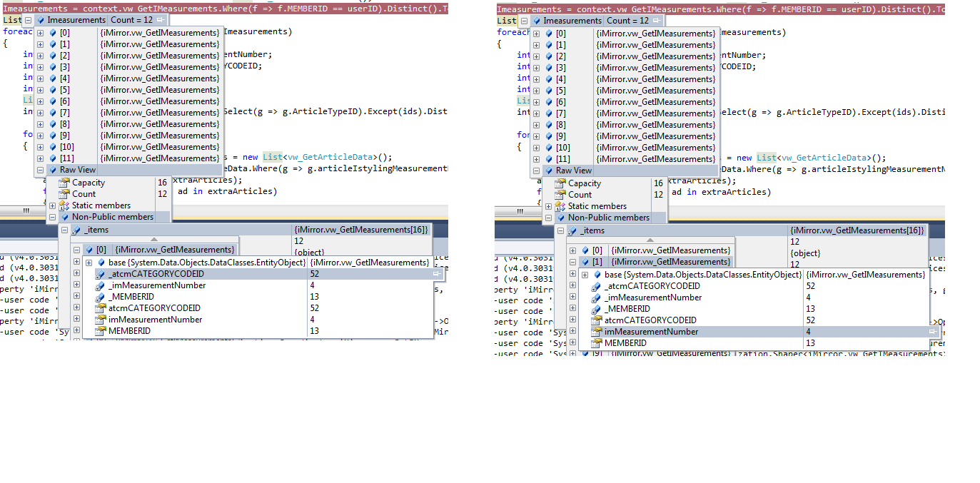Expand base EntityObject in left screenshot
Viewport: 980px width, 483px height.
89,263
